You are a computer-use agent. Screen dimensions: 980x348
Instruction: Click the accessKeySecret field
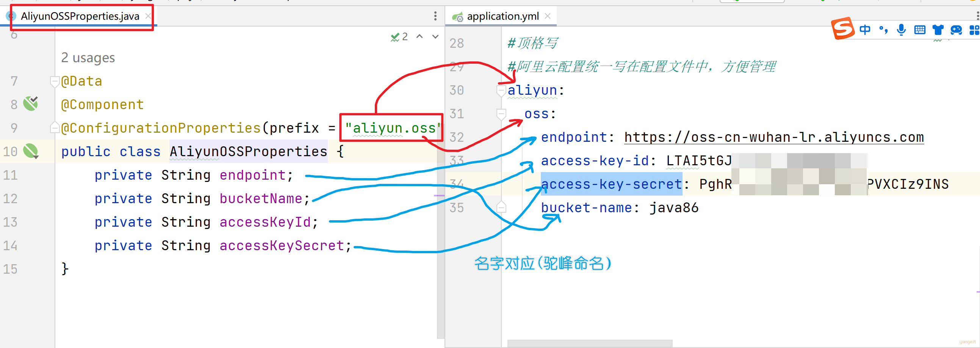click(x=282, y=246)
